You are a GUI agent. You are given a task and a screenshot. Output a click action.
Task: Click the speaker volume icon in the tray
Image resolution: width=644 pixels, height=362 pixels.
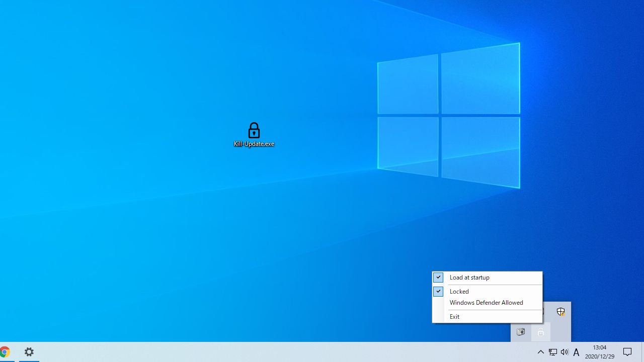[x=565, y=352]
